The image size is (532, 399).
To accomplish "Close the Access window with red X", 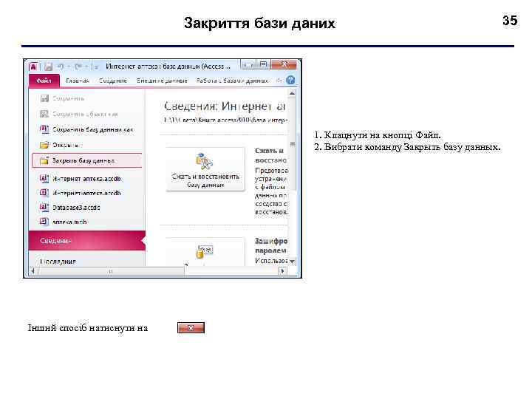I will click(x=284, y=64).
